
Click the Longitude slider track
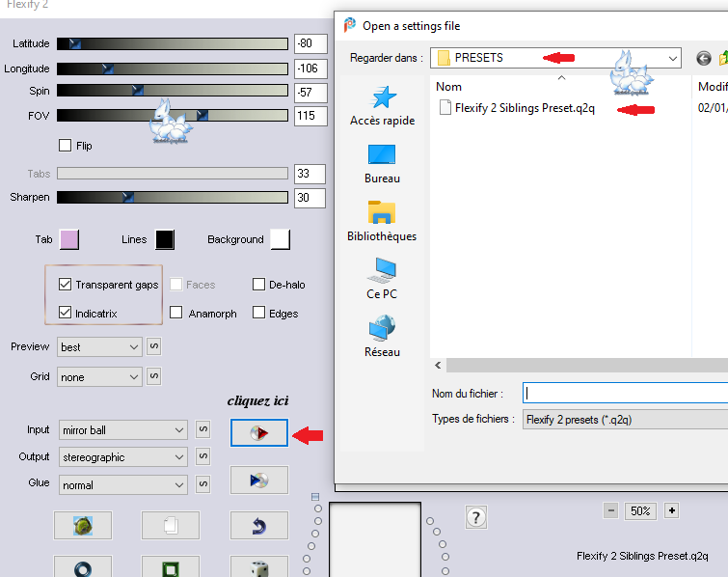[x=173, y=69]
